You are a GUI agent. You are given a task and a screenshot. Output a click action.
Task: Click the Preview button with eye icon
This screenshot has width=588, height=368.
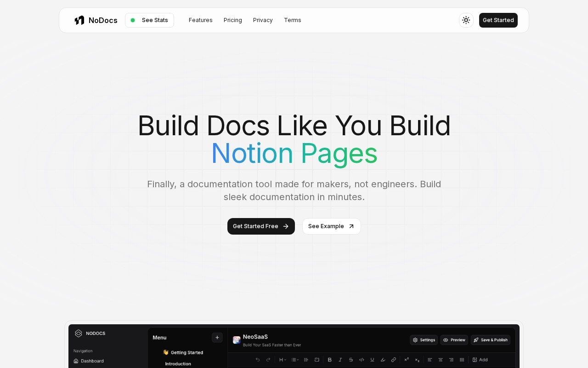click(x=454, y=340)
